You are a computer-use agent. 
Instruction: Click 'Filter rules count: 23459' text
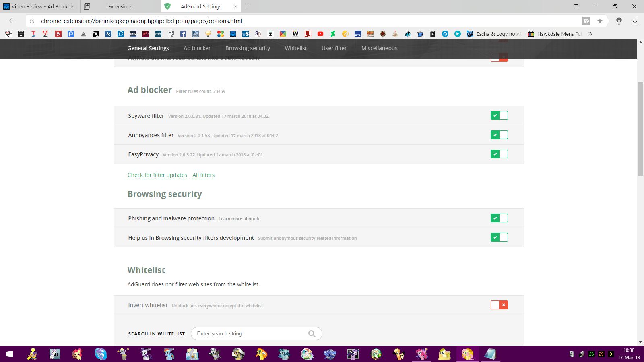pos(200,91)
